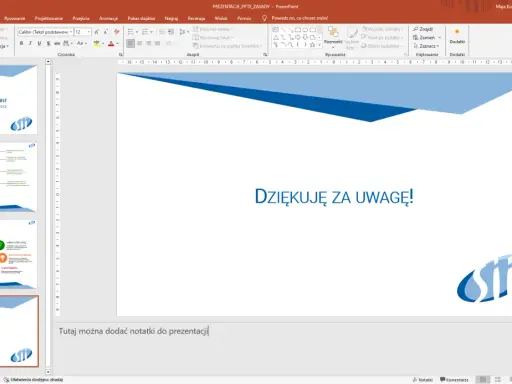Align text left
Screen dimensions: 512x384
(131, 43)
